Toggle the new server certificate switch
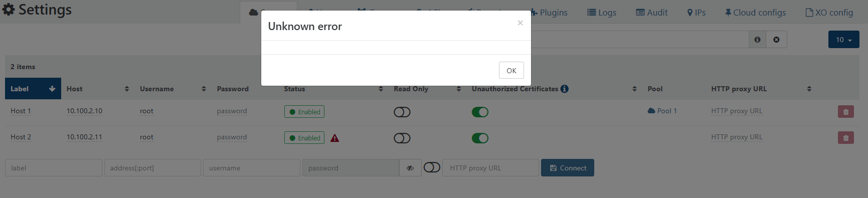 pyautogui.click(x=432, y=167)
